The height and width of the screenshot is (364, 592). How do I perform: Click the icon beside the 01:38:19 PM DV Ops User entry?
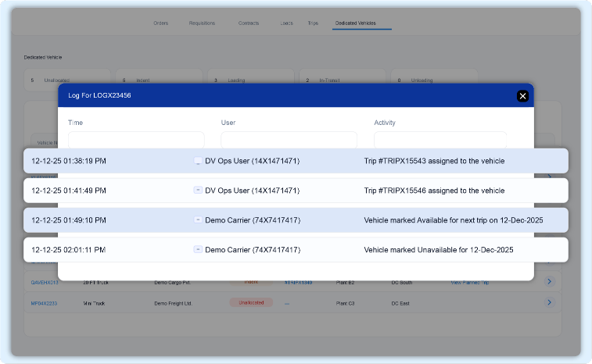coord(197,161)
